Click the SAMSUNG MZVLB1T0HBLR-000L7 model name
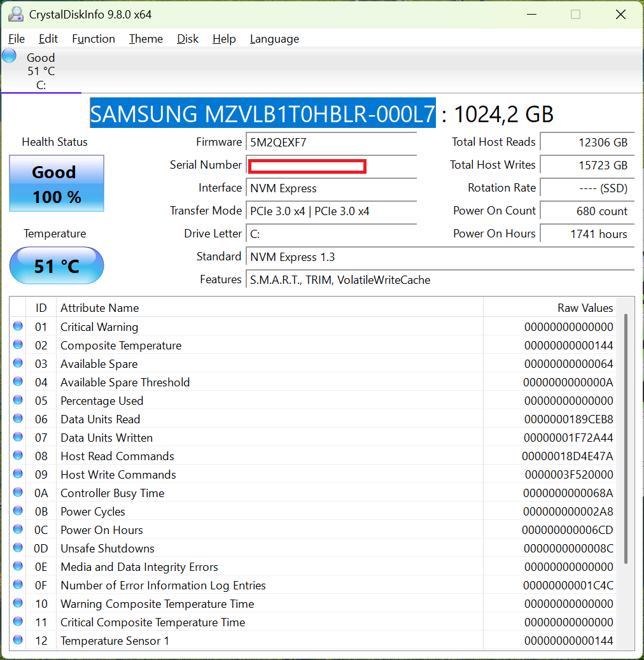Image resolution: width=644 pixels, height=660 pixels. 263,113
